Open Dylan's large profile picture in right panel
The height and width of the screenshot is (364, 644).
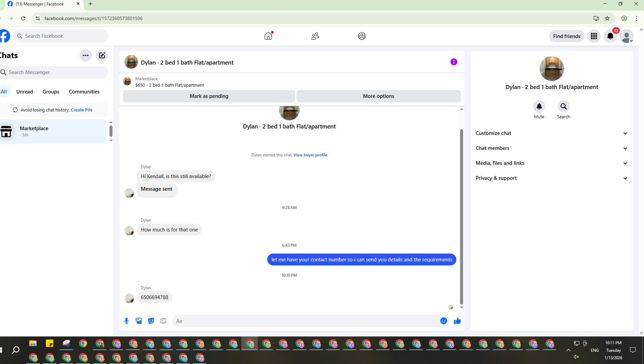(x=552, y=69)
